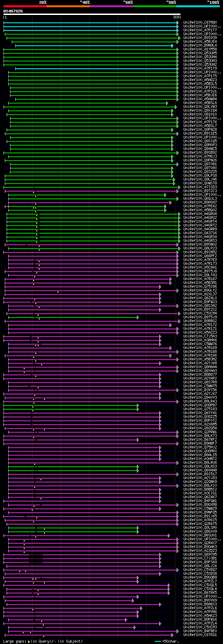The width and height of the screenshot is (223, 644).
Task: Click UniRef100_Q8LKG3
Action: click(200, 467)
